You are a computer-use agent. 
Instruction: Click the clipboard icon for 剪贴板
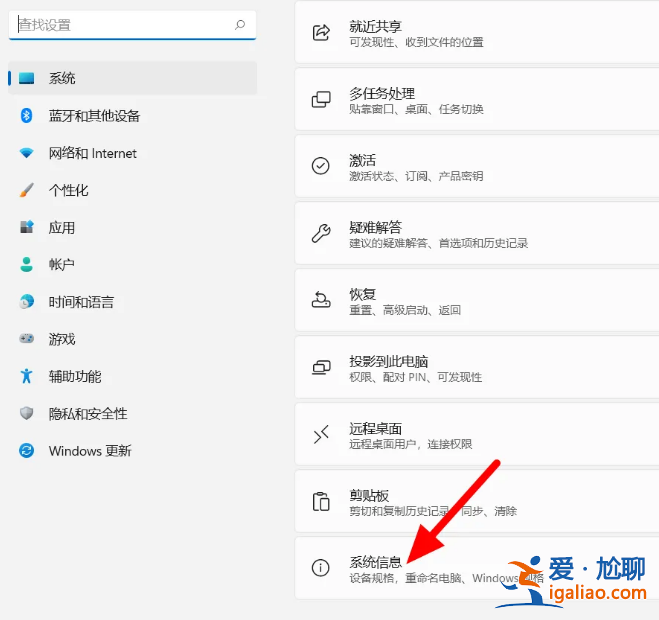point(321,501)
